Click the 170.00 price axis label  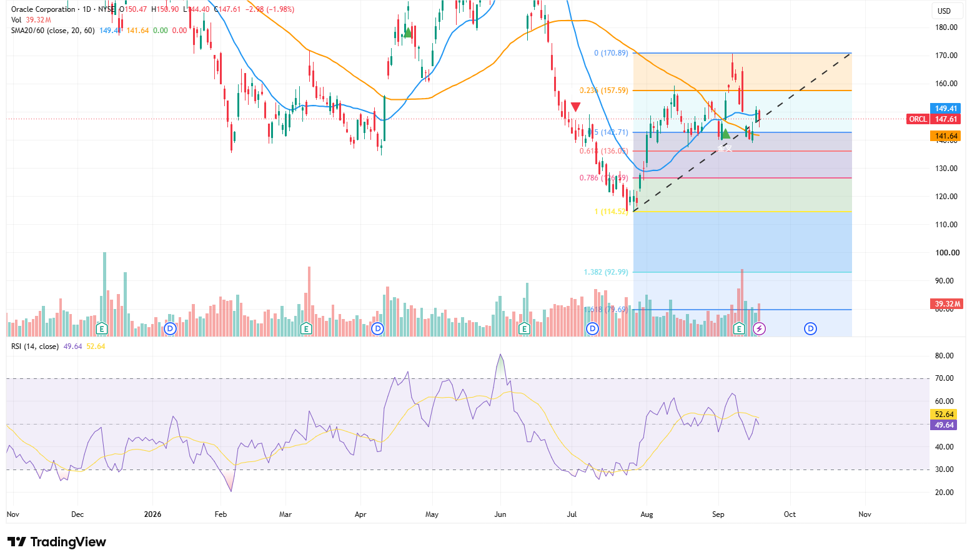coord(946,56)
